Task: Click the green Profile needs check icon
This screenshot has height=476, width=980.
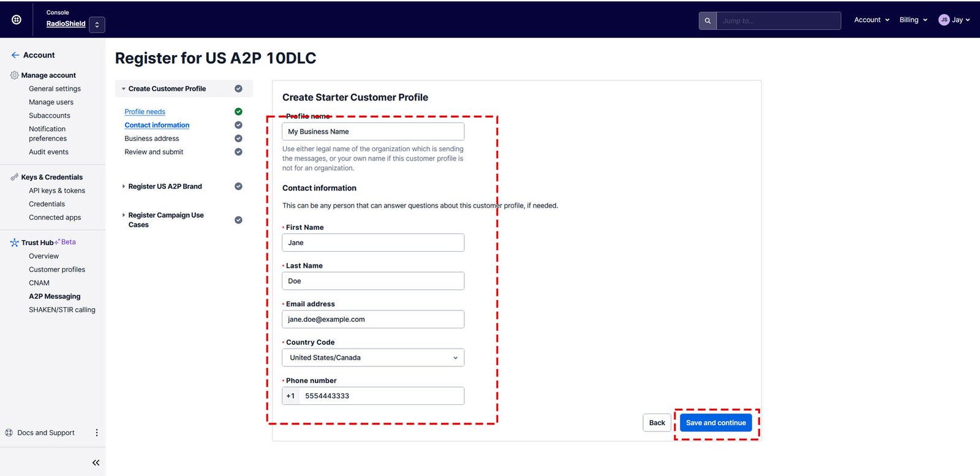Action: coord(238,111)
